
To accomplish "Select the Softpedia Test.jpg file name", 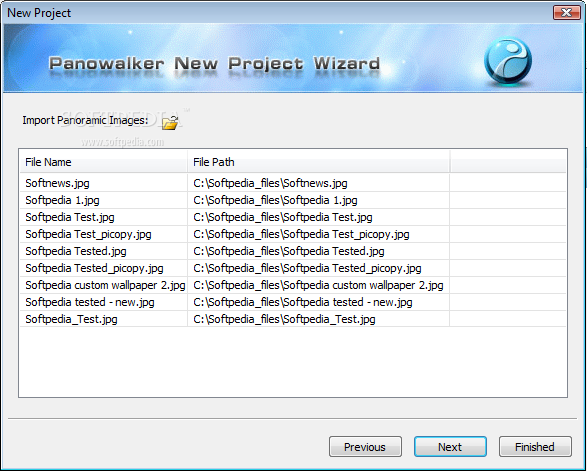I will [x=70, y=217].
